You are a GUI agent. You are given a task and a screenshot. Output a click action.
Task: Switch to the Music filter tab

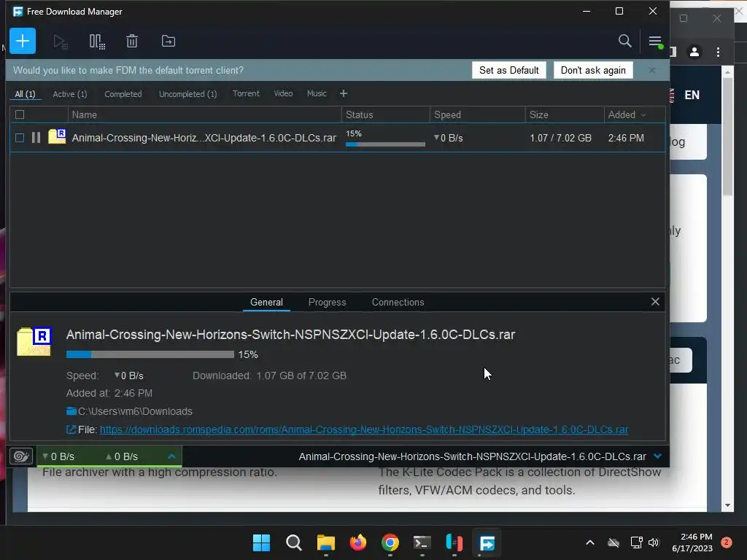coord(317,93)
